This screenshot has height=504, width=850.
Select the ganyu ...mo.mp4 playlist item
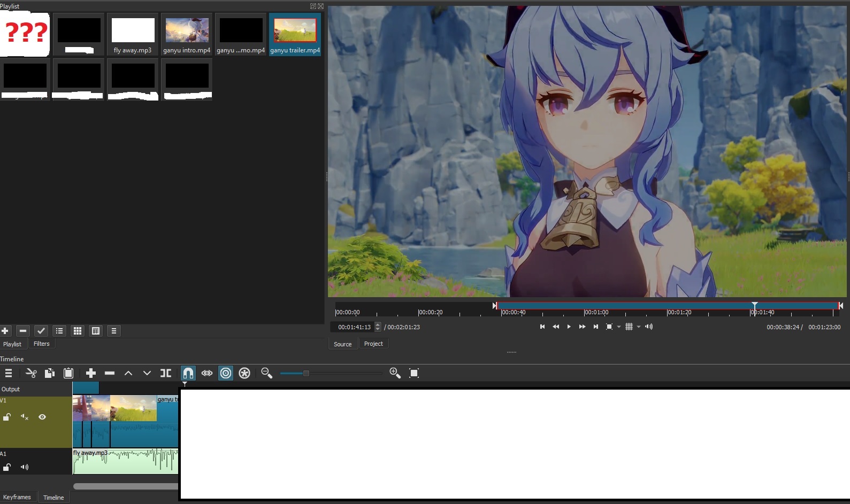[x=241, y=34]
